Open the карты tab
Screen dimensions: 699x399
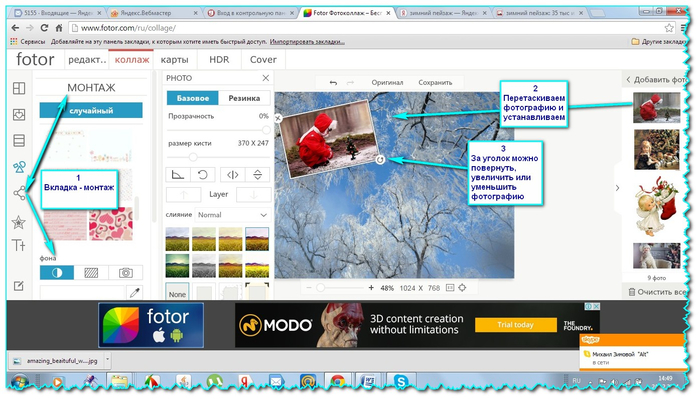[x=174, y=60]
